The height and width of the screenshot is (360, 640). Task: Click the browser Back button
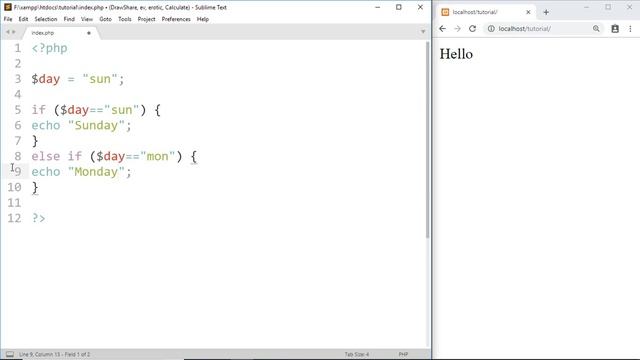pos(442,29)
